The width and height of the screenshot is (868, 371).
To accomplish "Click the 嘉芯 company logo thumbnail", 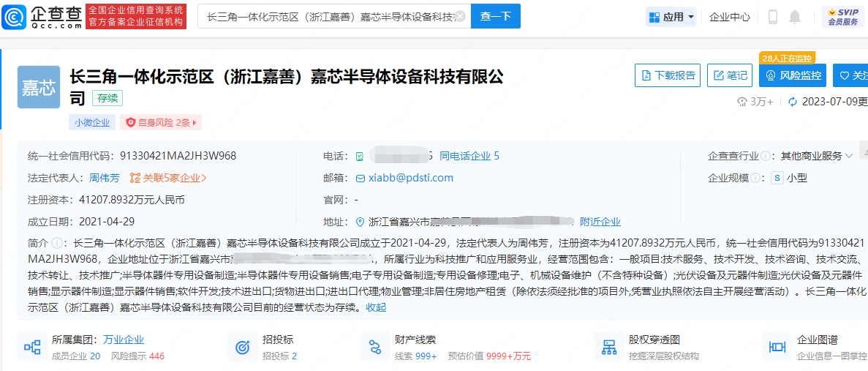I will click(39, 87).
